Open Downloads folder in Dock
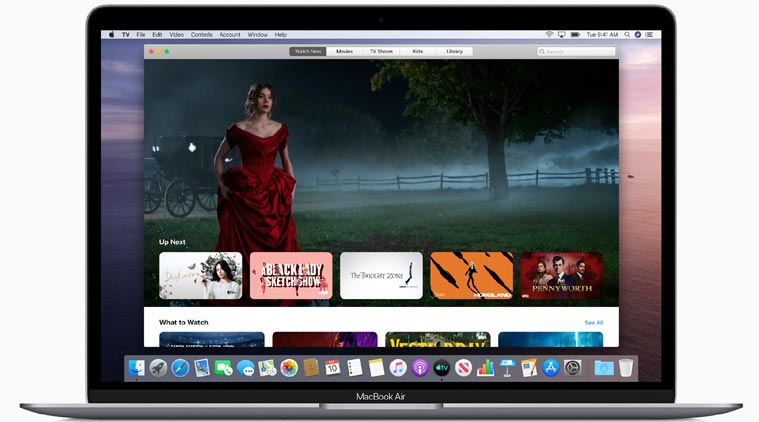The width and height of the screenshot is (759, 422). tap(604, 368)
